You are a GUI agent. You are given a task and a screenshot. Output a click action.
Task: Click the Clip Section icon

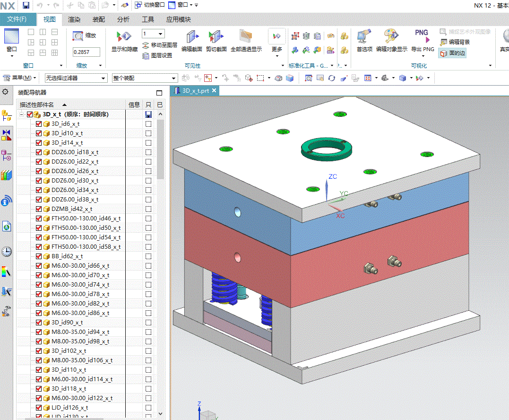tap(216, 41)
